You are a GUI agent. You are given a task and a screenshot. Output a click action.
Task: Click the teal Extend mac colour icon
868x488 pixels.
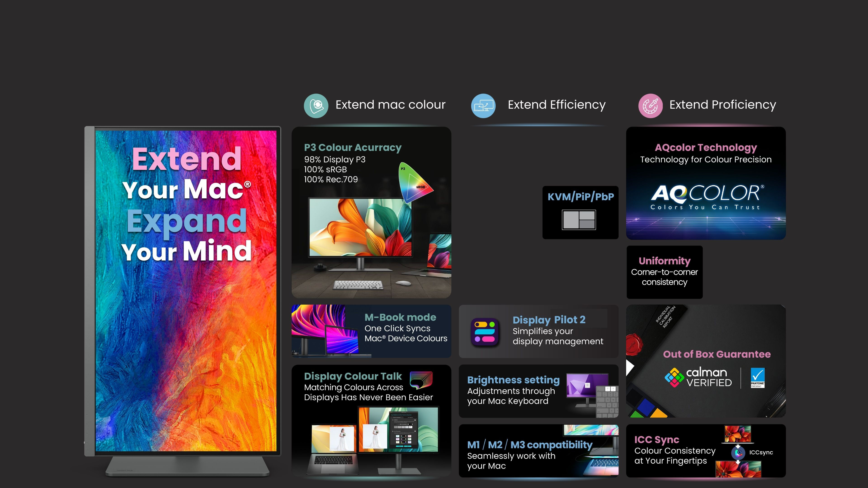click(316, 106)
